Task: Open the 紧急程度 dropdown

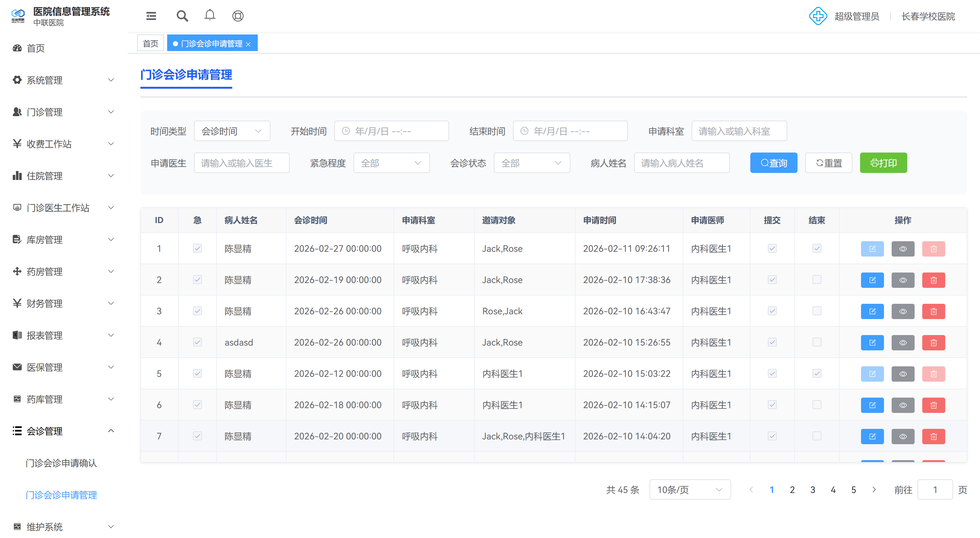Action: pyautogui.click(x=391, y=163)
